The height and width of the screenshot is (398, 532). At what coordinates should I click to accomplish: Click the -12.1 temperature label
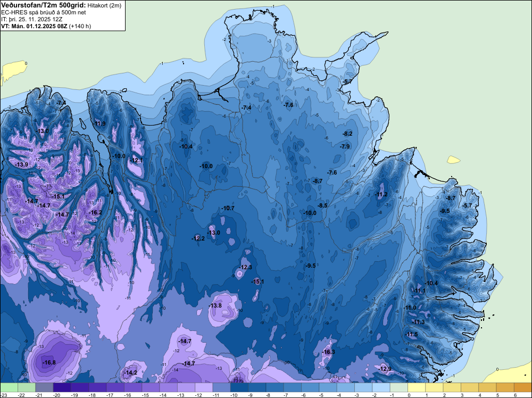(x=136, y=160)
